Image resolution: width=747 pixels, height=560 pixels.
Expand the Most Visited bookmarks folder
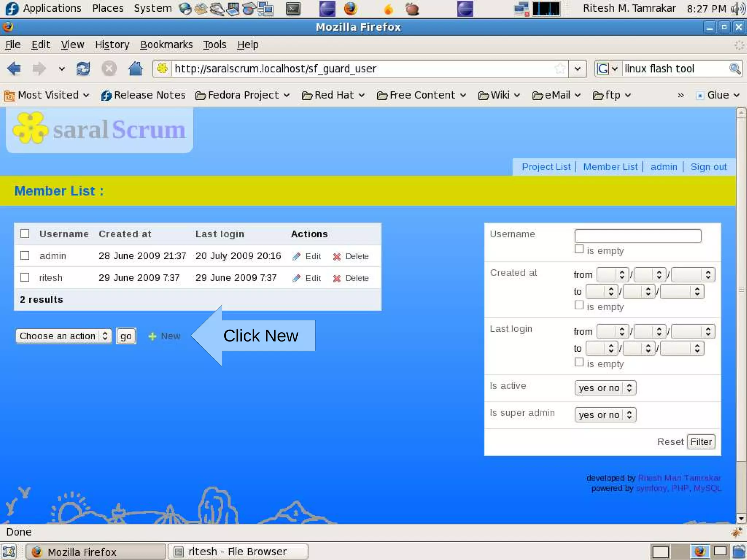pyautogui.click(x=47, y=95)
